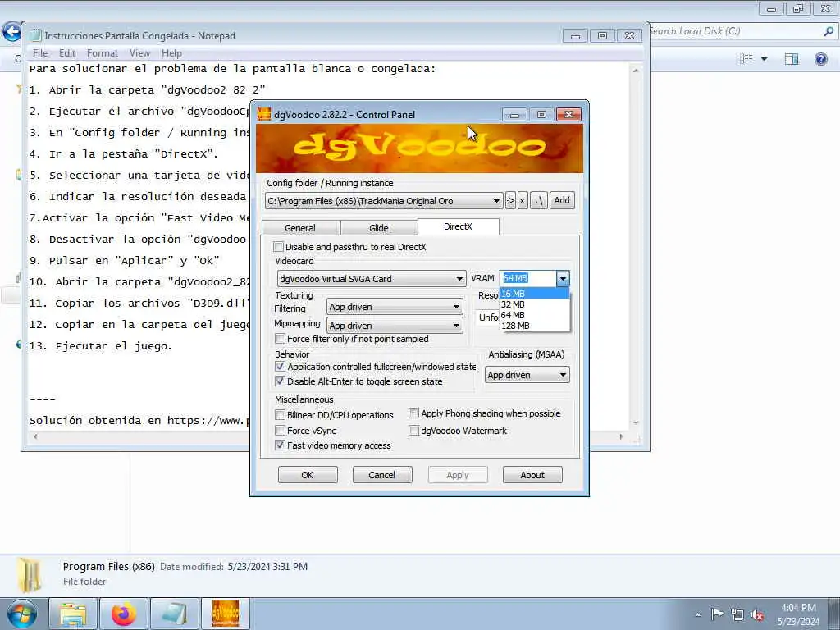Toggle dgVoodoo Watermark checkbox
Screen dimensions: 840x630
(x=413, y=431)
